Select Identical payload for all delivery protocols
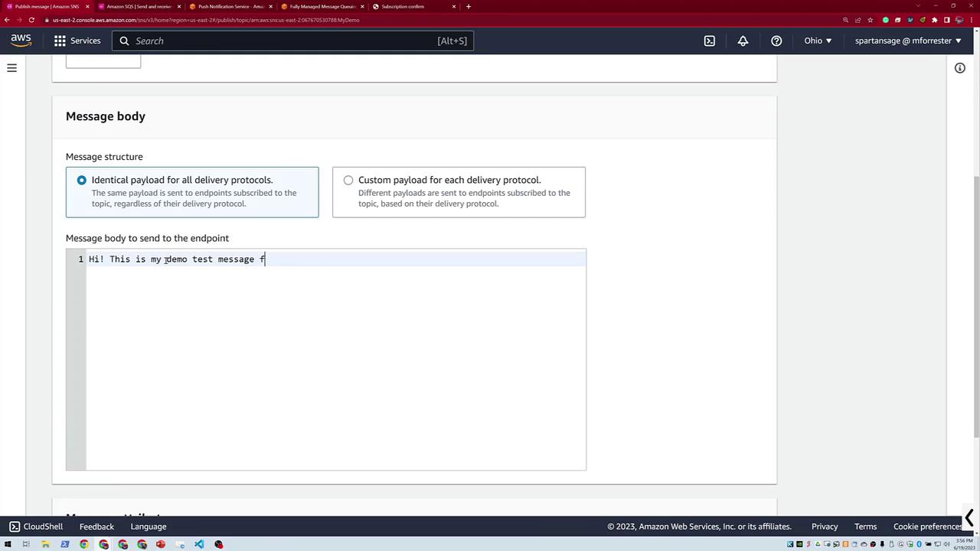 coord(192,192)
